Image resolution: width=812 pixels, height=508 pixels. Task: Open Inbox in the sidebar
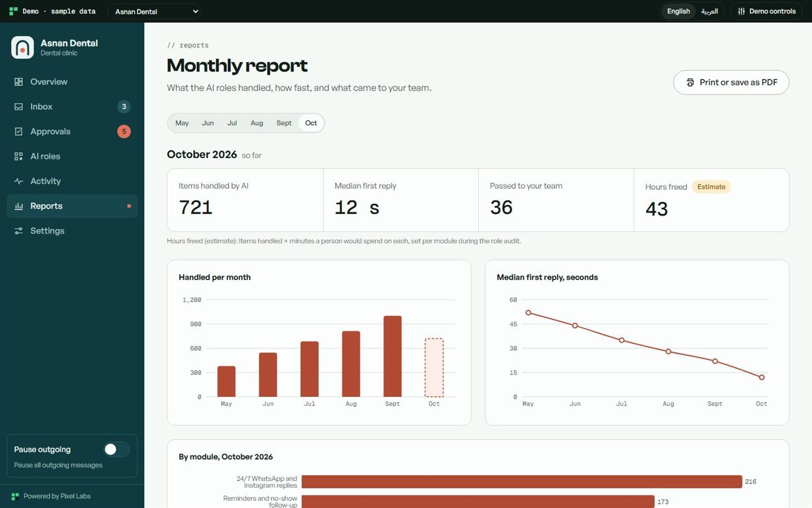pos(72,107)
